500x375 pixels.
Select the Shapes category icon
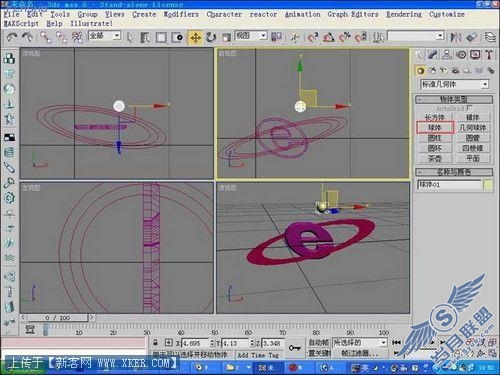432,71
